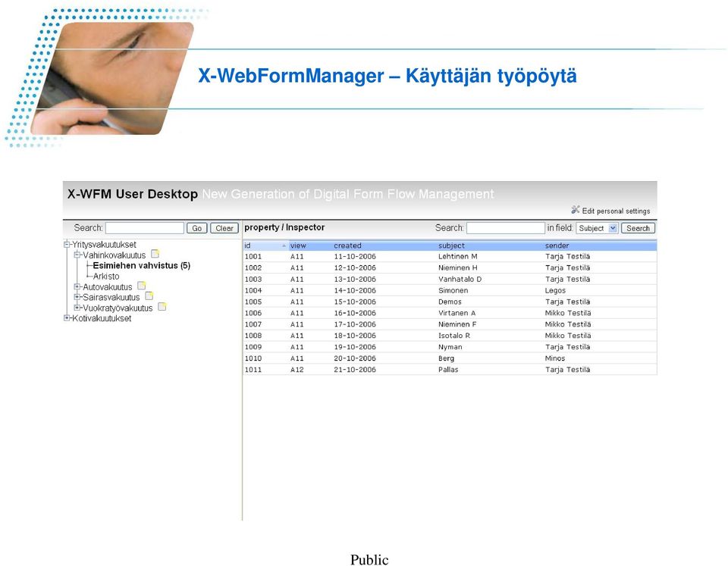Expand the Vuokratyövakuutus tree node

[77, 308]
